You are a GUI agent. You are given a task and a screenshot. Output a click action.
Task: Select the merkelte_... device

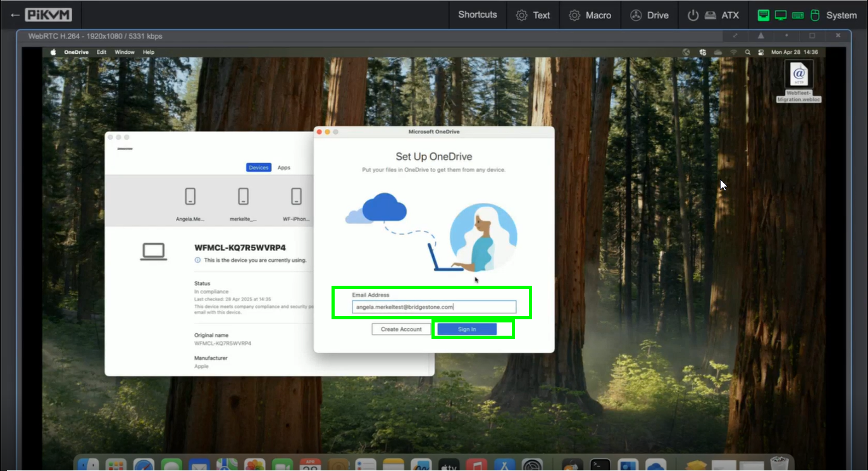(244, 205)
